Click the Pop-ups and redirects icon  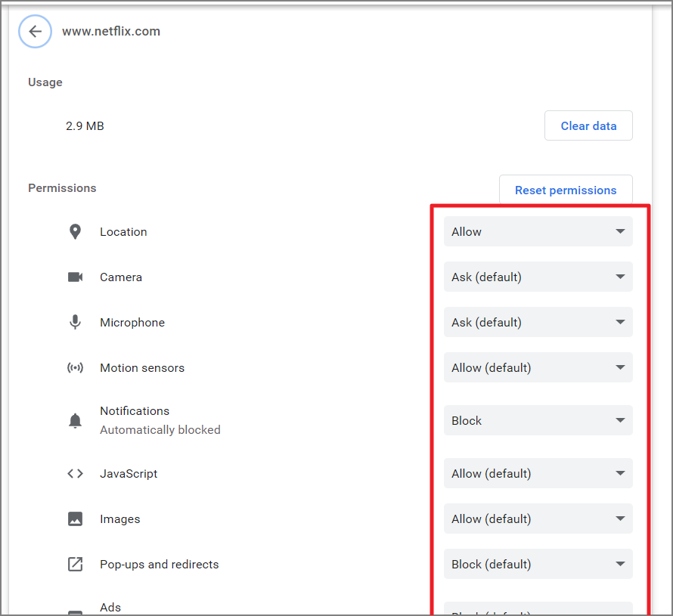click(75, 564)
